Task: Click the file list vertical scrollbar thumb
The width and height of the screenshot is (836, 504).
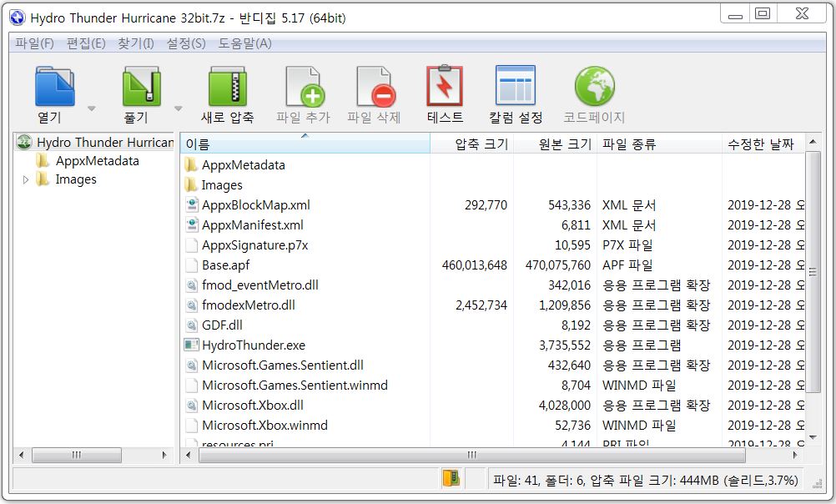Action: [x=813, y=272]
